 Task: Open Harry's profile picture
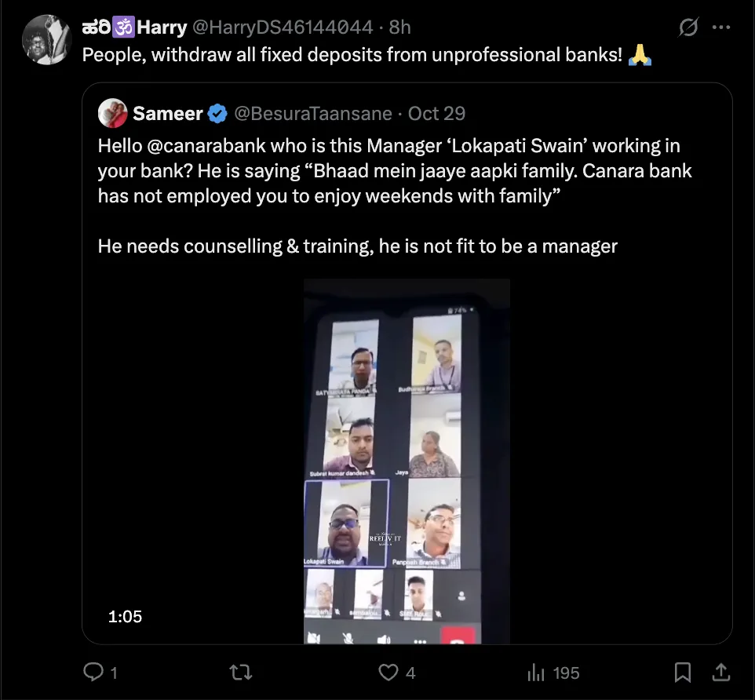47,39
